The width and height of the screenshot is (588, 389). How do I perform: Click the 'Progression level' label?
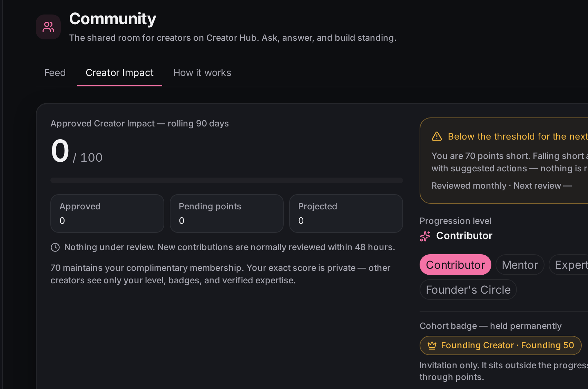pyautogui.click(x=455, y=221)
